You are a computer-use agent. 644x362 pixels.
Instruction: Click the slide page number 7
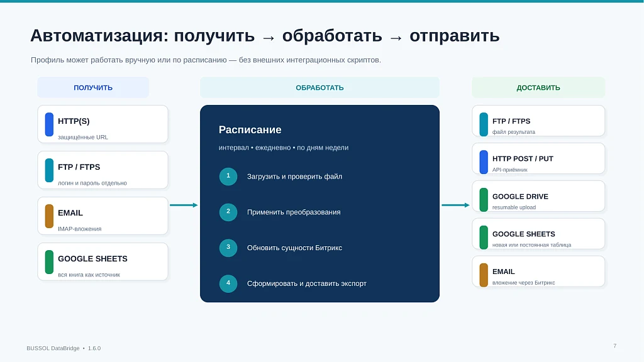click(x=615, y=346)
